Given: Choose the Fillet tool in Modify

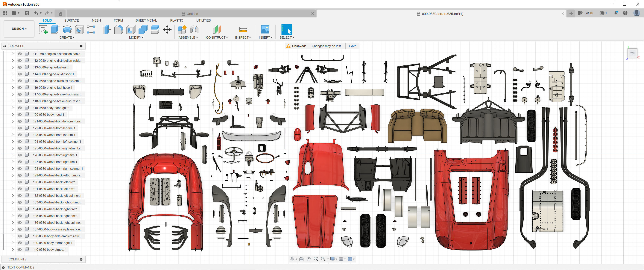Looking at the screenshot, I should [x=119, y=30].
